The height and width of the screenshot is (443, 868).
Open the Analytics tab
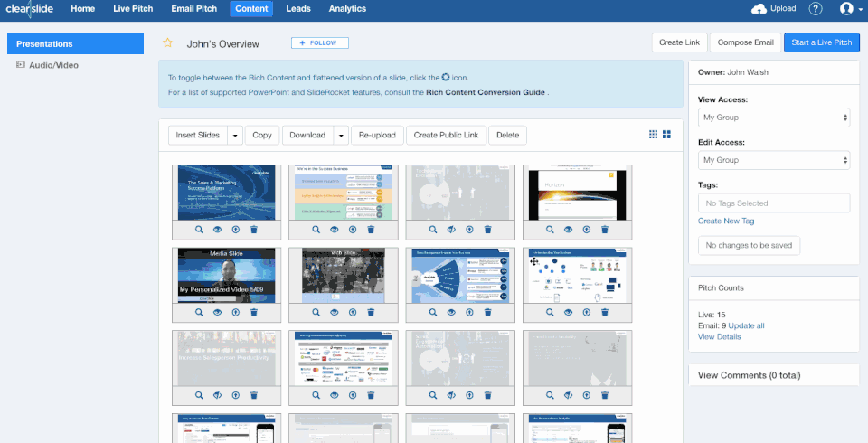click(x=347, y=9)
